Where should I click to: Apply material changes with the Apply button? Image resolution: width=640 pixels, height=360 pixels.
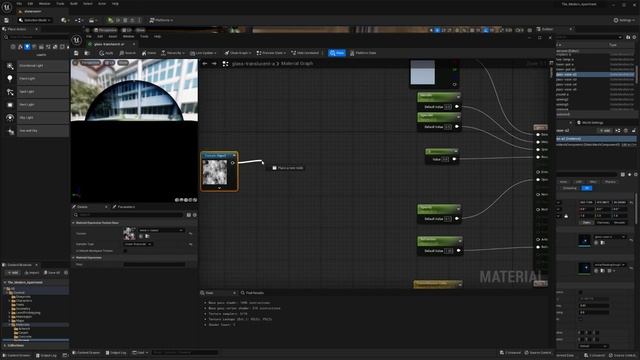[x=106, y=53]
